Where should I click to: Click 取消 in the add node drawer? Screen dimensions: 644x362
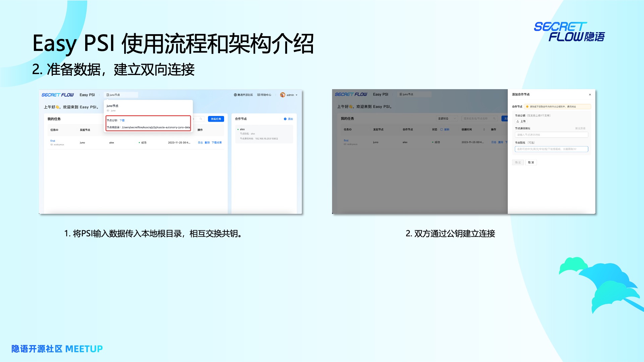[x=531, y=162]
